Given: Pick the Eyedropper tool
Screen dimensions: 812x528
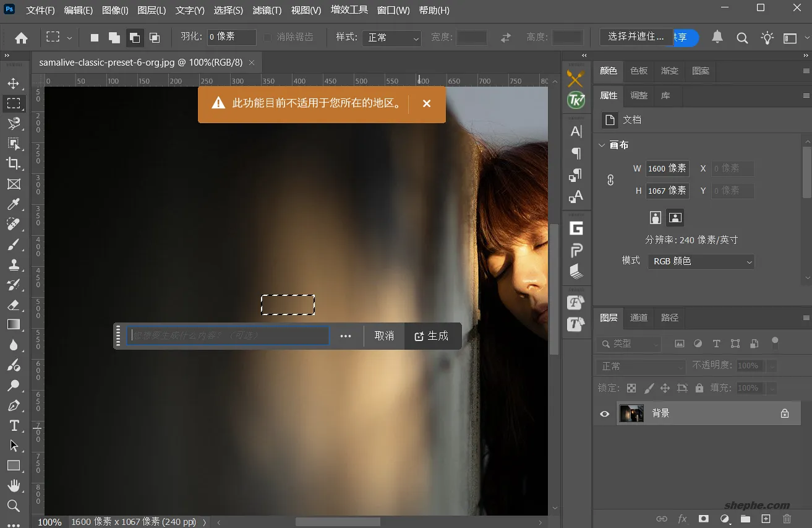Looking at the screenshot, I should pyautogui.click(x=14, y=204).
